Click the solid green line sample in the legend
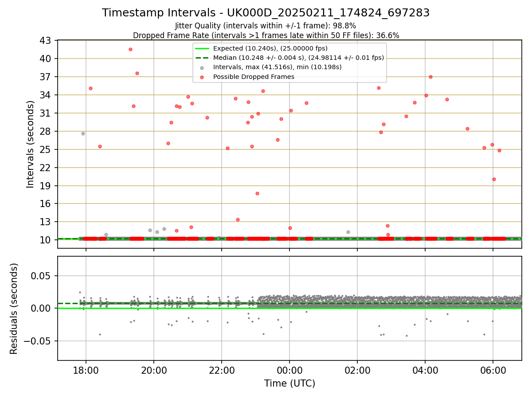The height and width of the screenshot is (399, 532). [x=202, y=49]
